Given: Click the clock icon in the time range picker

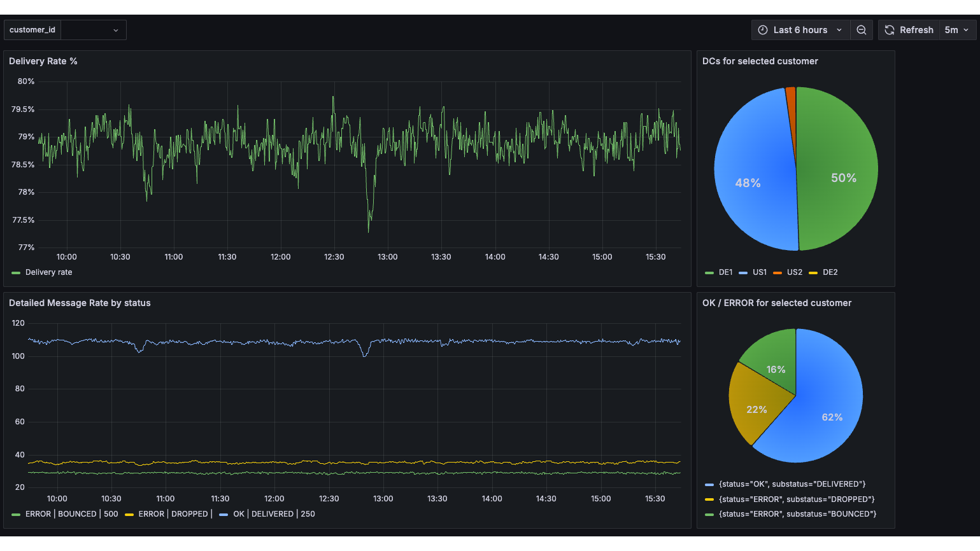Looking at the screenshot, I should tap(762, 29).
